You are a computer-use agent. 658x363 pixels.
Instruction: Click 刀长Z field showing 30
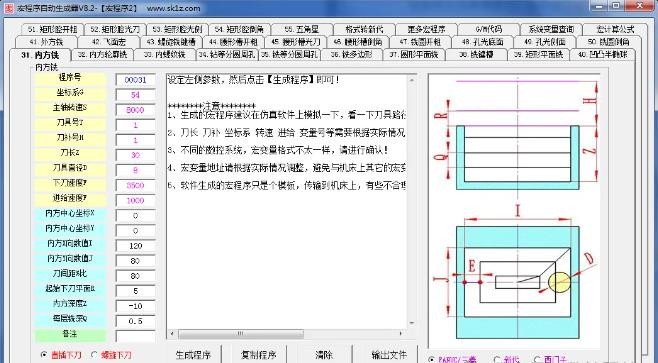(136, 155)
